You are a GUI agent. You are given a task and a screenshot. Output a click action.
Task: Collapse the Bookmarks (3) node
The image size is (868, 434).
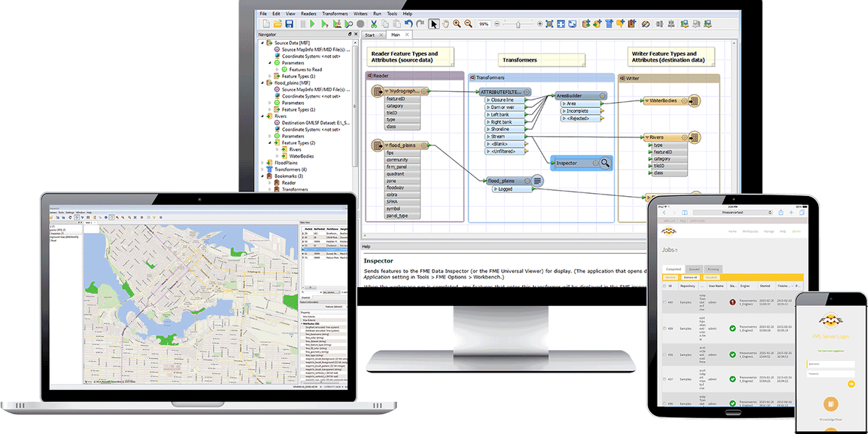(x=263, y=176)
